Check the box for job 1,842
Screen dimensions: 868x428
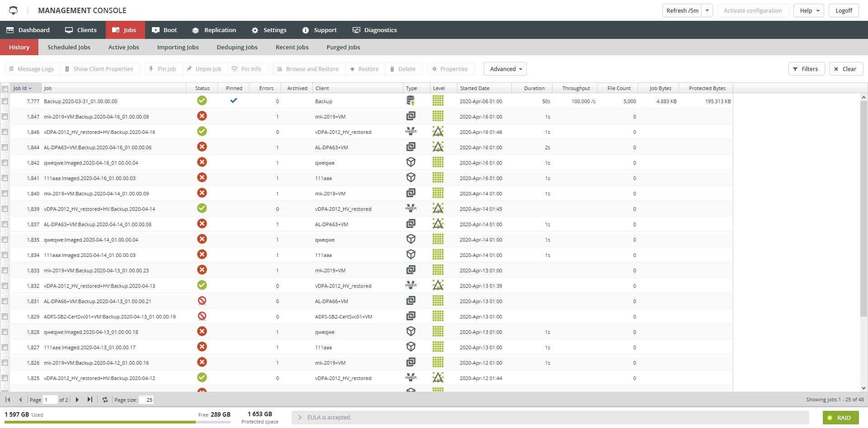[x=5, y=163]
